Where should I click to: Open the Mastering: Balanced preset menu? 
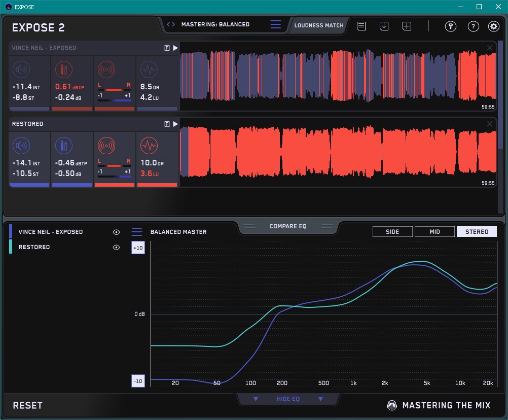(215, 24)
